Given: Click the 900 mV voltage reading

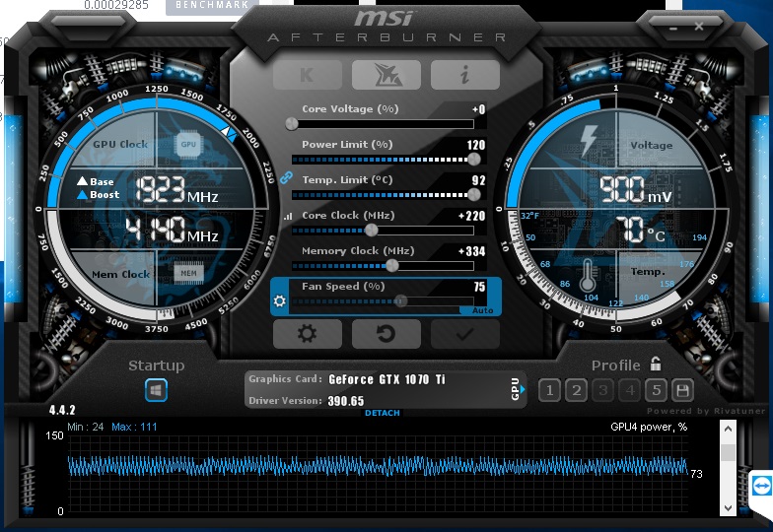Looking at the screenshot, I should (x=635, y=190).
